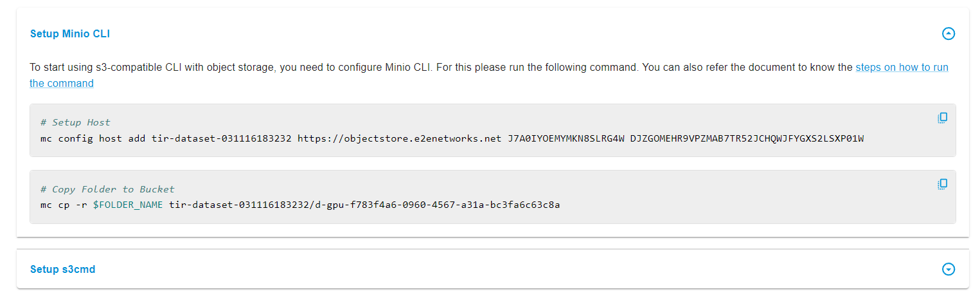The width and height of the screenshot is (980, 307).
Task: Click the access key J7A0IYOEMYMKN8SLRG4W
Action: [x=566, y=138]
